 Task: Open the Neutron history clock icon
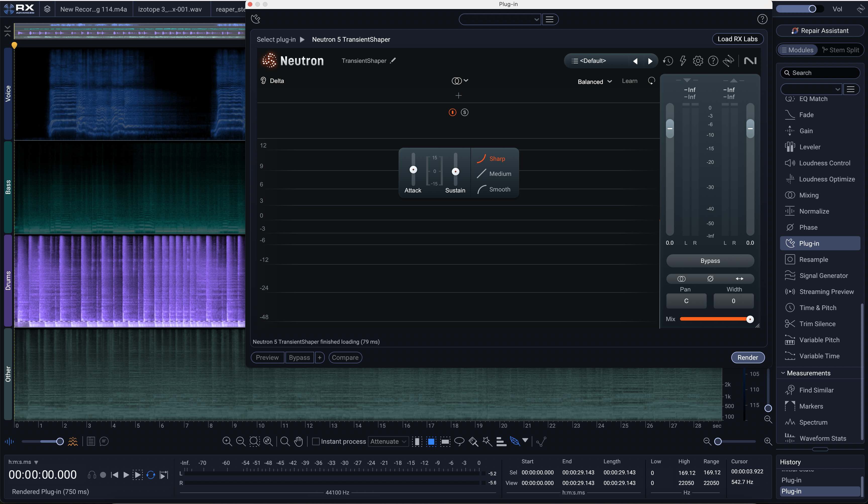coord(667,61)
